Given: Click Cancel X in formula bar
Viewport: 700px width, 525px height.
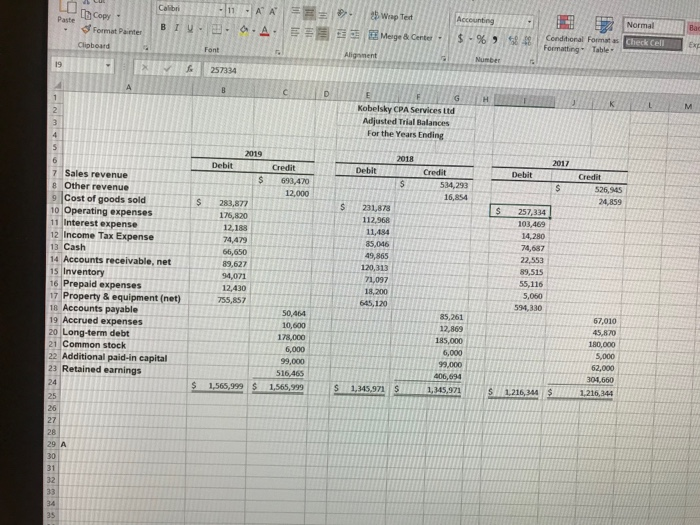Looking at the screenshot, I should coord(144,67).
